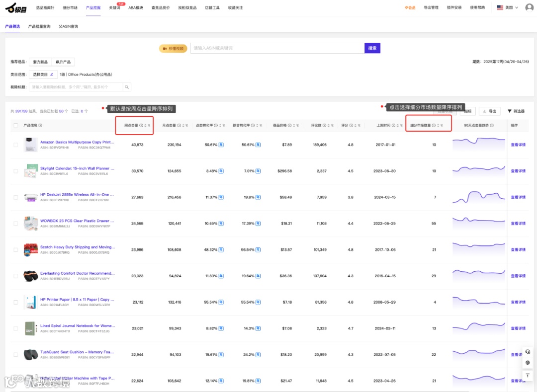Click the pencil icon on 选择类目
Image resolution: width=537 pixels, height=392 pixels.
point(52,75)
